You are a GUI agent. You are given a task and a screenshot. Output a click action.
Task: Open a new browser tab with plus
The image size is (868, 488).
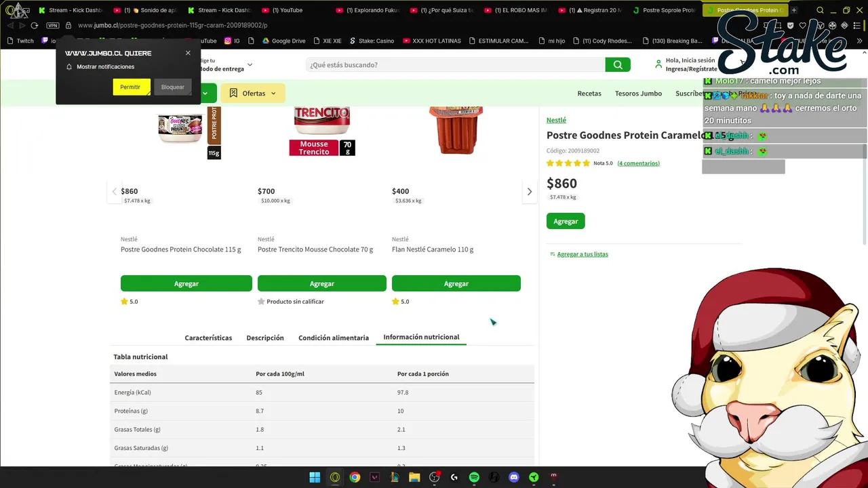(x=794, y=10)
